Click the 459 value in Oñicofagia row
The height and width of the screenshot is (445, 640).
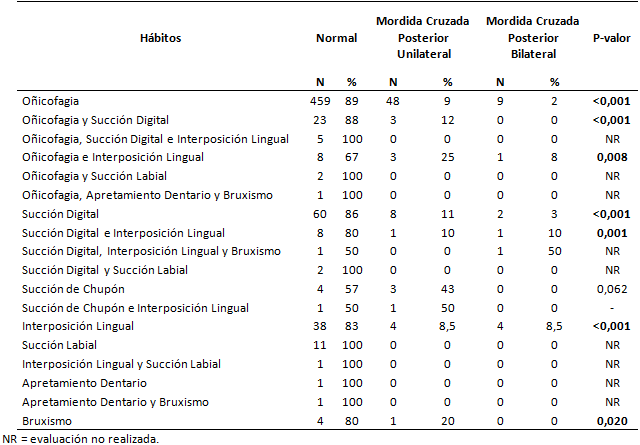pyautogui.click(x=322, y=100)
